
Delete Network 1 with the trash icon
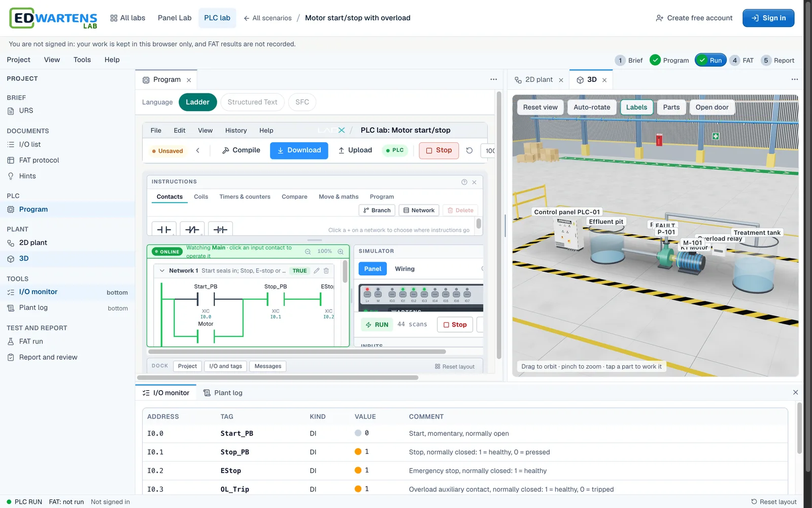point(326,271)
